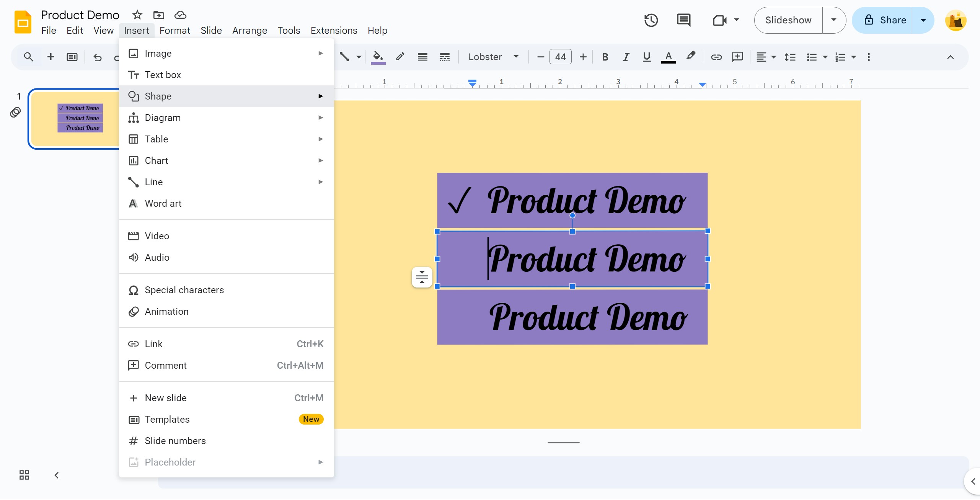
Task: Set the border weight
Action: coord(422,57)
